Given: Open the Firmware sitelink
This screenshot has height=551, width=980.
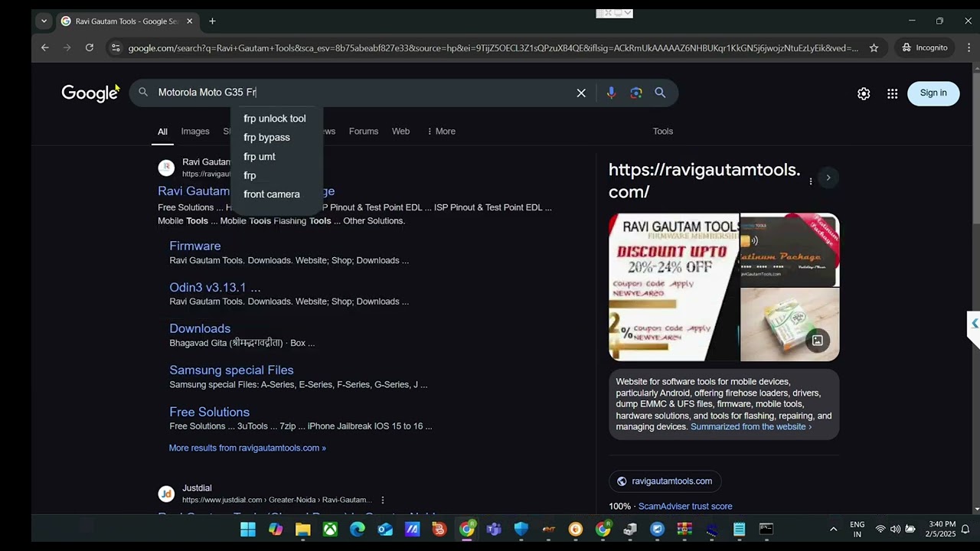Looking at the screenshot, I should pyautogui.click(x=195, y=246).
